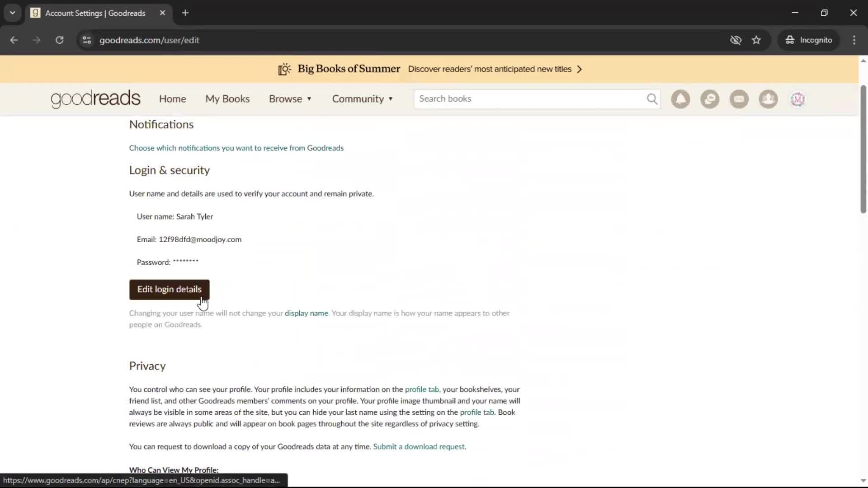Click the Big Books of Summer banner icon
This screenshot has width=868, height=488.
[284, 69]
